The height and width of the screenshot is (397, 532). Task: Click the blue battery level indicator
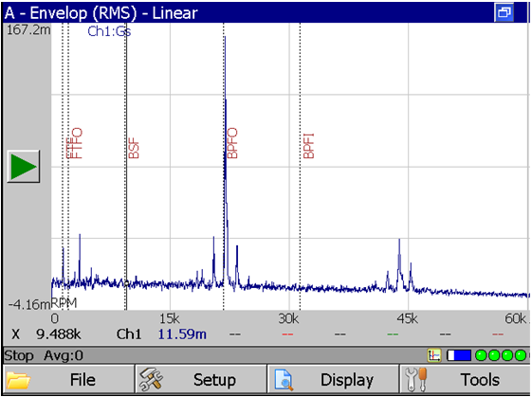[x=459, y=355]
